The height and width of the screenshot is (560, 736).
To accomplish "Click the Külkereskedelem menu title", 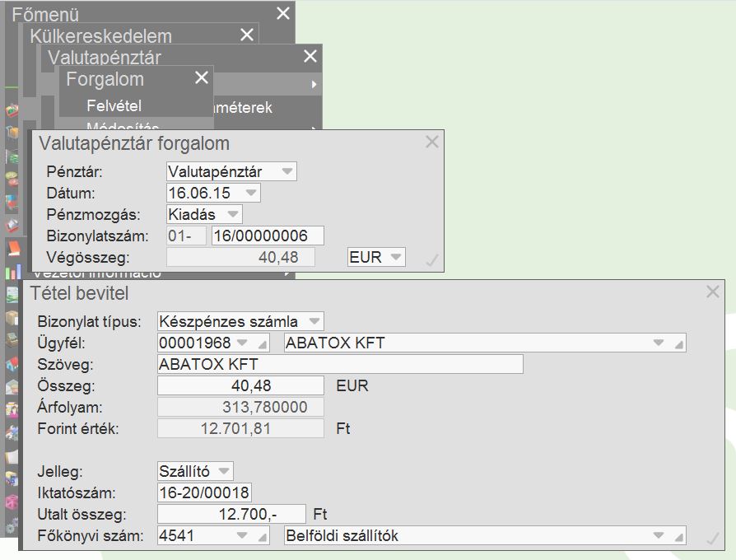I will tap(100, 36).
